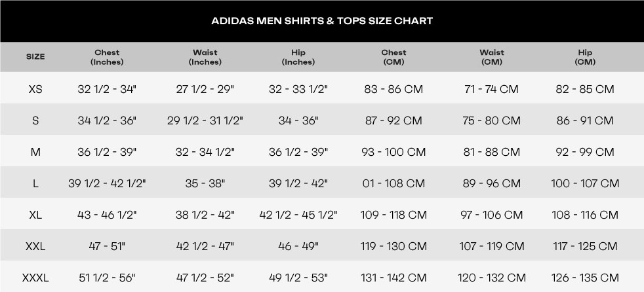Image resolution: width=644 pixels, height=292 pixels.
Task: Click the Chest (CM) column header
Action: 393,58
